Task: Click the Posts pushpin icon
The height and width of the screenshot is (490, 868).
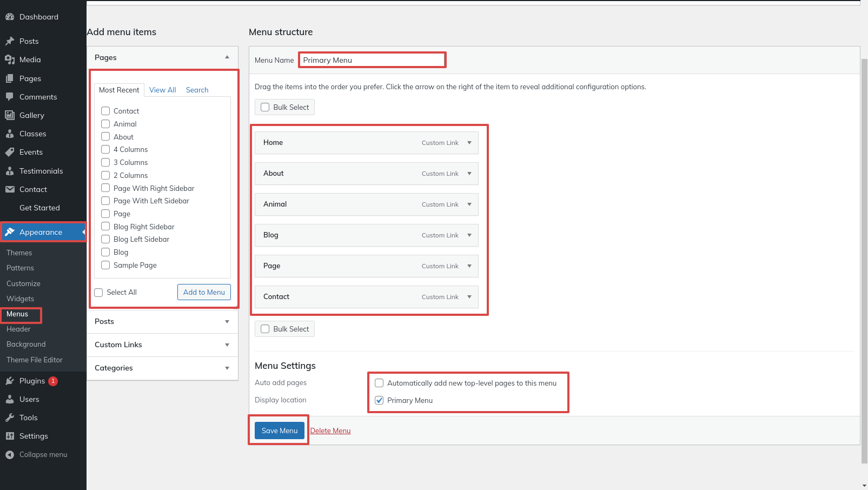Action: [x=10, y=41]
